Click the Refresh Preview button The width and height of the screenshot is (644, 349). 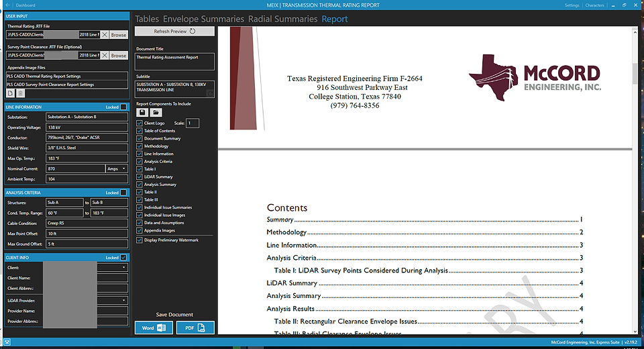coord(174,31)
